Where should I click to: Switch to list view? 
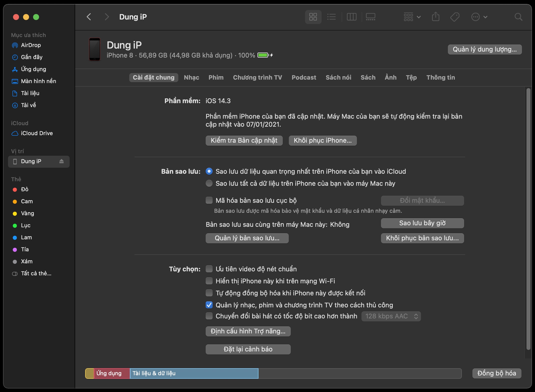[x=332, y=17]
